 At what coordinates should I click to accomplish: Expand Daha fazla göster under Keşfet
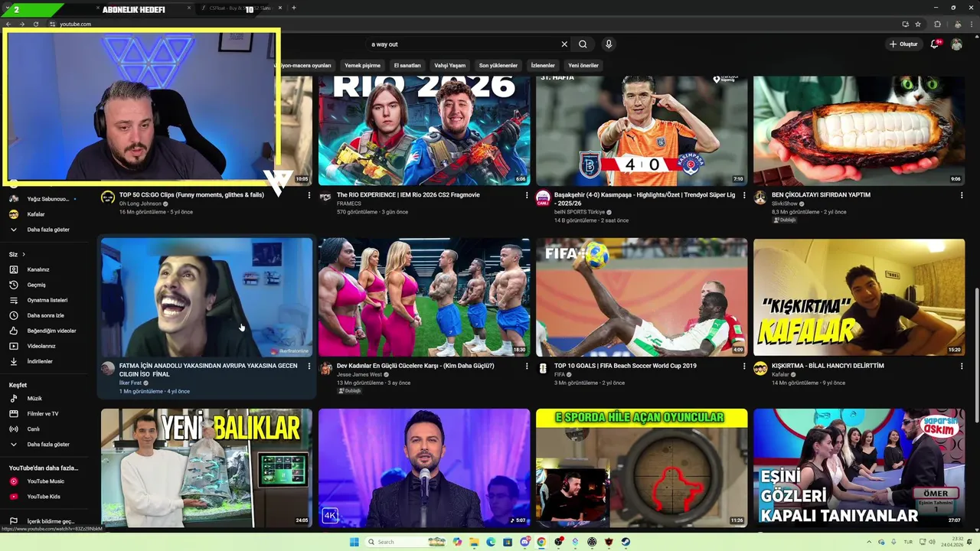coord(48,445)
